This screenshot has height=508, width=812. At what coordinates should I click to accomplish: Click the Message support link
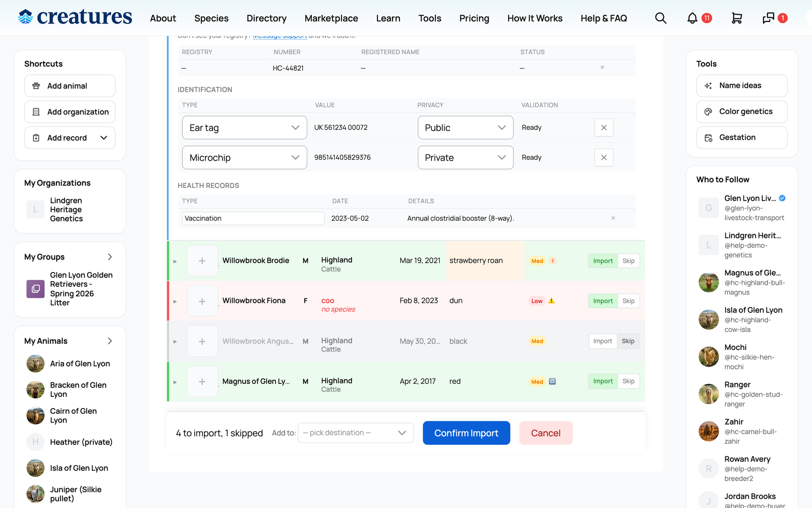coord(280,36)
